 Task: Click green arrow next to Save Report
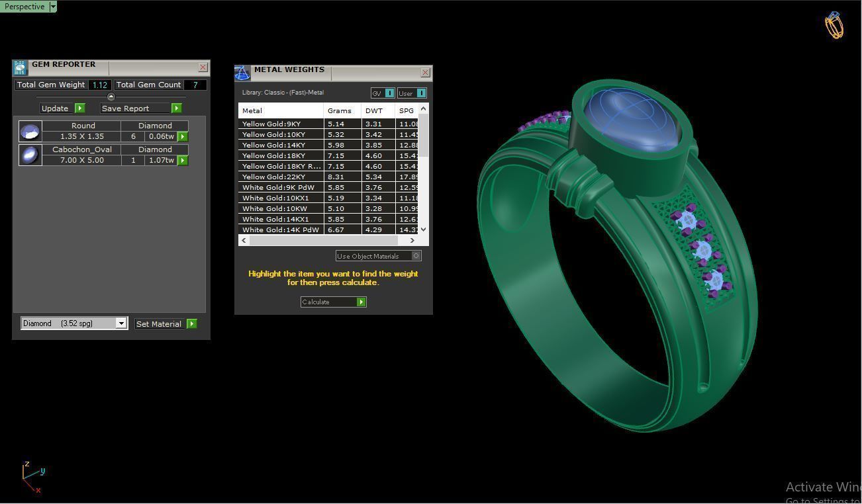[176, 108]
